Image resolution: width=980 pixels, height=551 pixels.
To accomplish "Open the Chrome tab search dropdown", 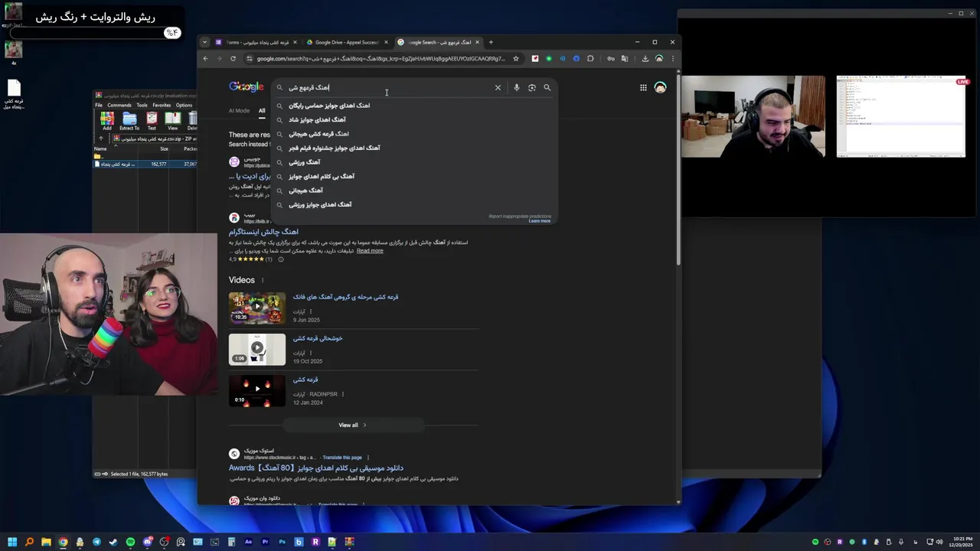I will pyautogui.click(x=204, y=42).
